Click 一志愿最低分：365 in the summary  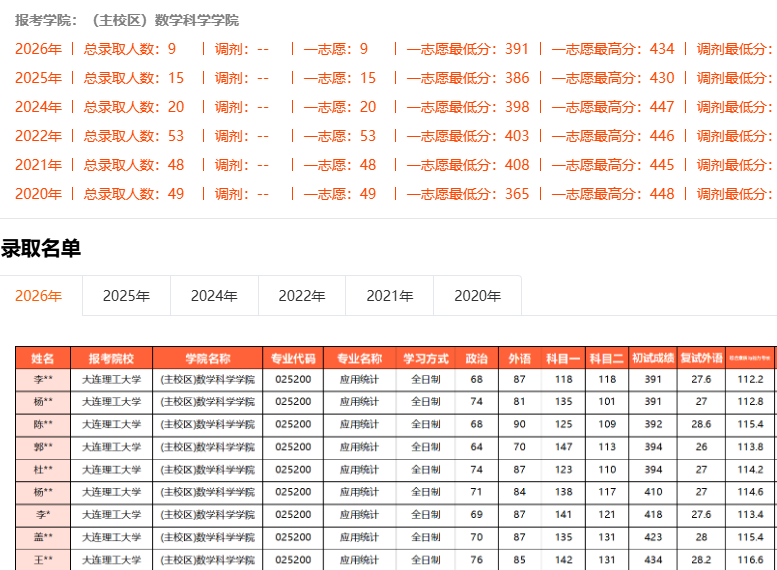pyautogui.click(x=468, y=193)
